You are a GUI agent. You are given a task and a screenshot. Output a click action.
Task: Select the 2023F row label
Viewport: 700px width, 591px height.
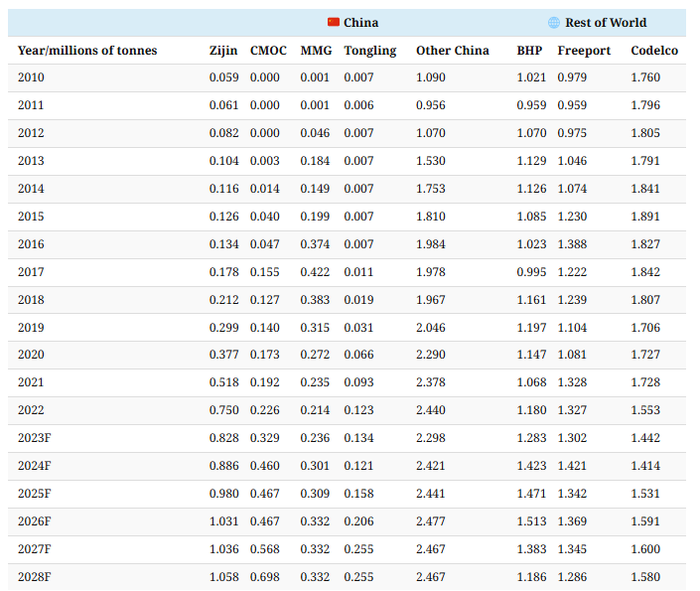point(34,438)
